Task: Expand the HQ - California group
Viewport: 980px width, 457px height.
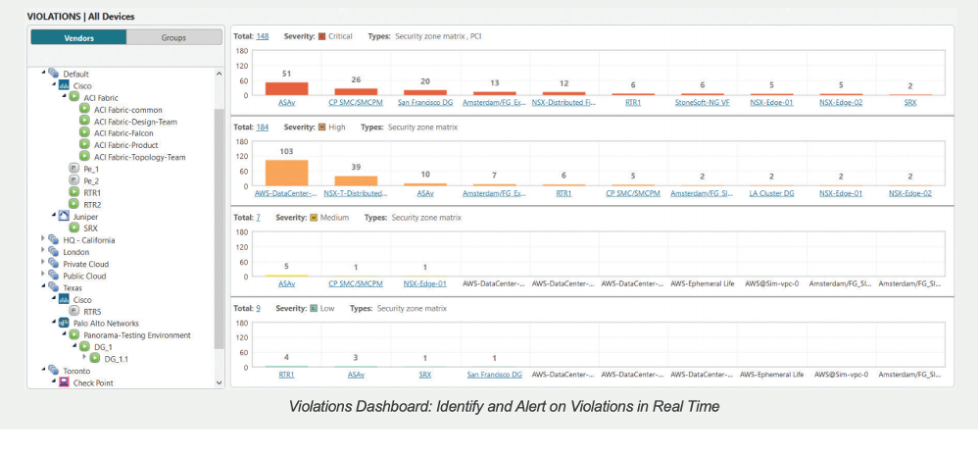Action: coord(44,239)
